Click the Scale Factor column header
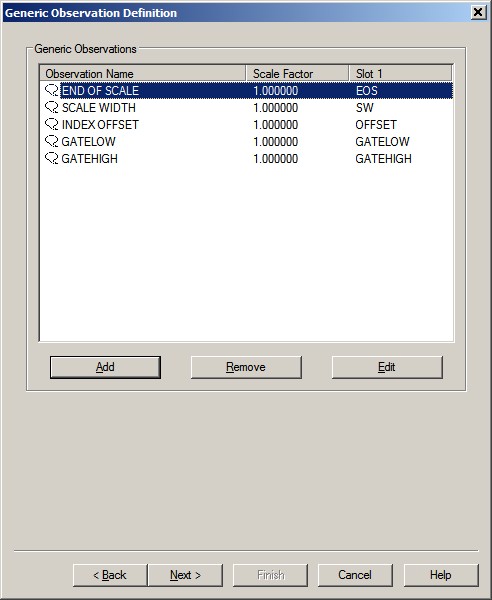492x600 pixels. coord(297,73)
